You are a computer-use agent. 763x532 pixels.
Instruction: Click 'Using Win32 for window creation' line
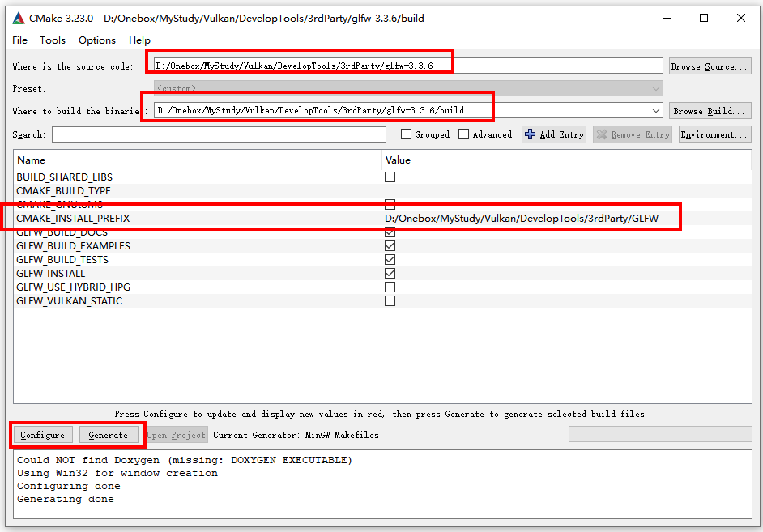117,473
